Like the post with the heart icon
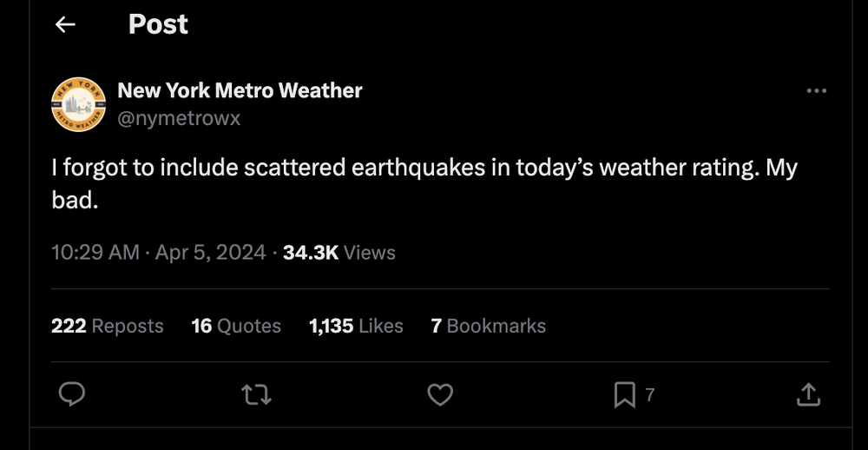The image size is (868, 450). [x=441, y=395]
